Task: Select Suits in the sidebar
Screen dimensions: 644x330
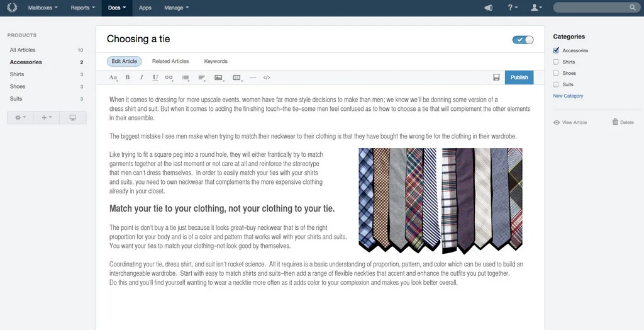Action: point(47,99)
